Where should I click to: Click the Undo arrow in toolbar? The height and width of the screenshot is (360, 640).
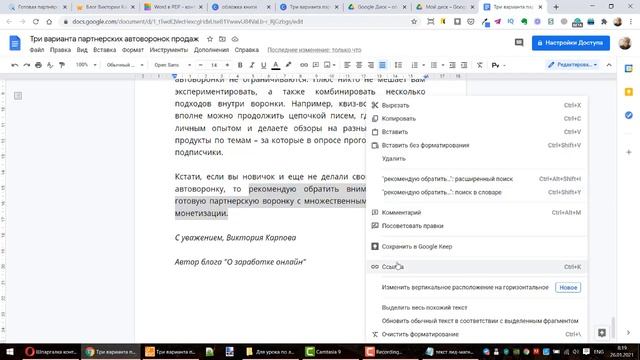click(x=15, y=65)
